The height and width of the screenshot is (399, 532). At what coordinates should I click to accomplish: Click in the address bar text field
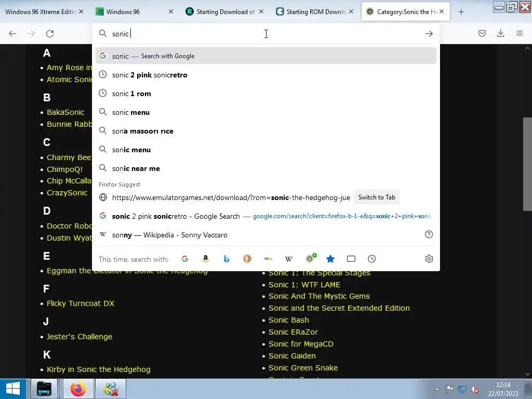click(265, 34)
